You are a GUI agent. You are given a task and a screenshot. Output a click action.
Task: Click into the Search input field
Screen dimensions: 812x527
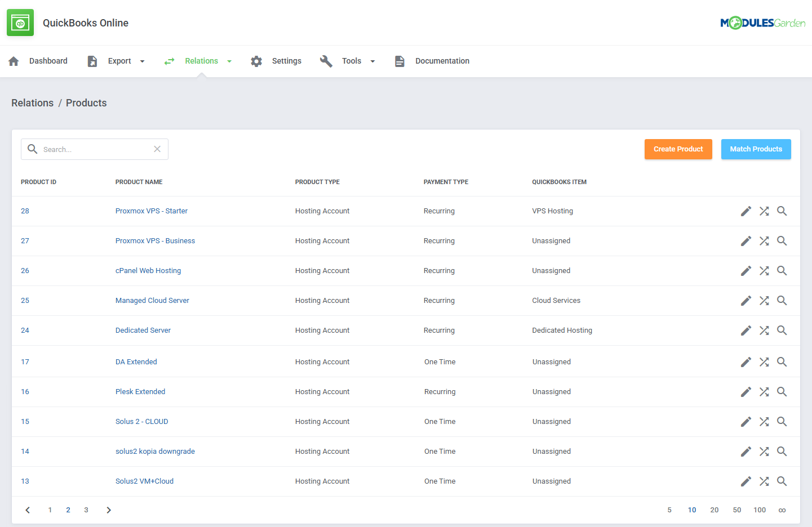pyautogui.click(x=95, y=149)
